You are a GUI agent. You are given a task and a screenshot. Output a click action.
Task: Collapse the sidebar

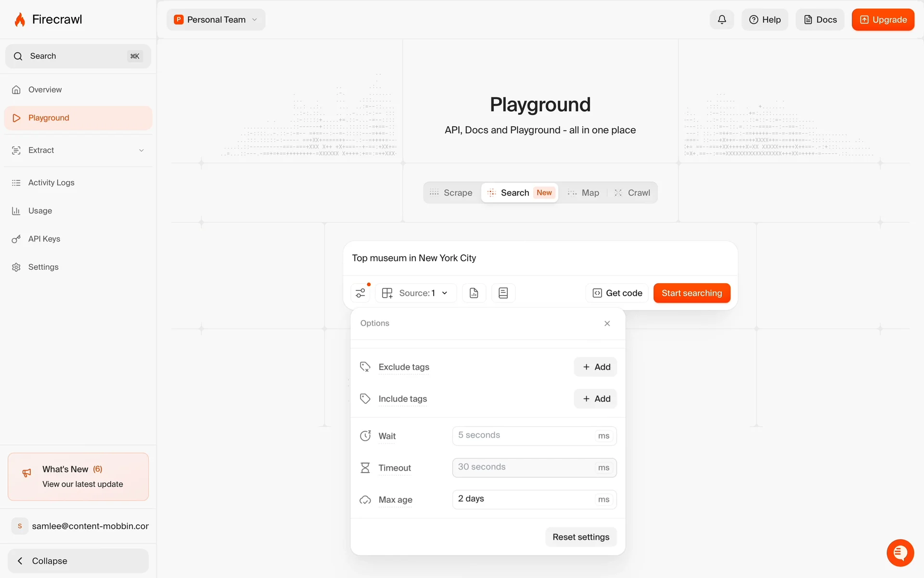click(78, 561)
